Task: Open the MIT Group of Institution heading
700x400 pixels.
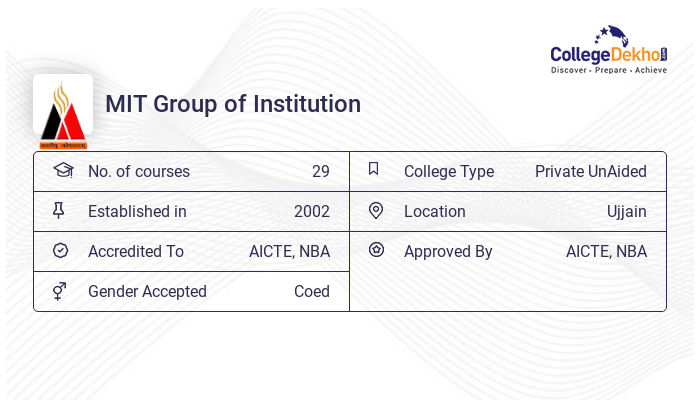Action: point(233,104)
